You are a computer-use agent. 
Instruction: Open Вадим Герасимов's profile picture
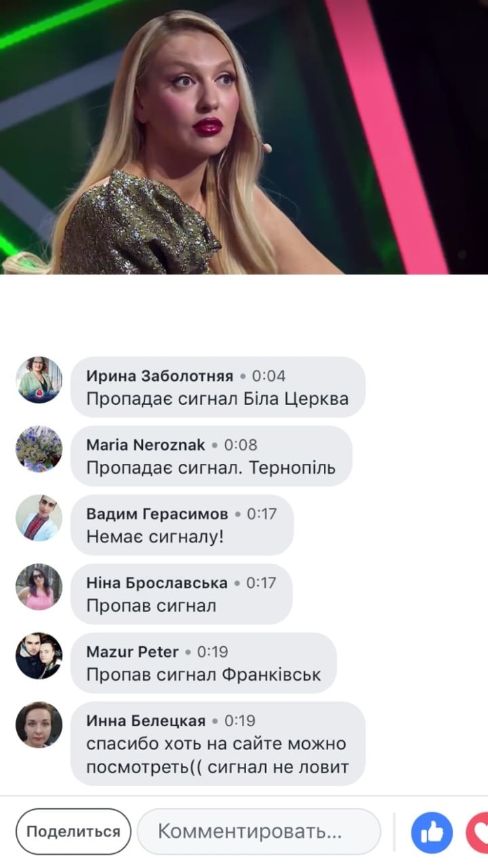(x=39, y=518)
